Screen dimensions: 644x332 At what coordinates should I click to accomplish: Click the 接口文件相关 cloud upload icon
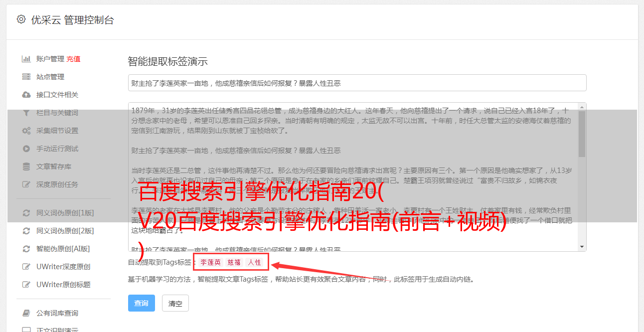click(26, 95)
